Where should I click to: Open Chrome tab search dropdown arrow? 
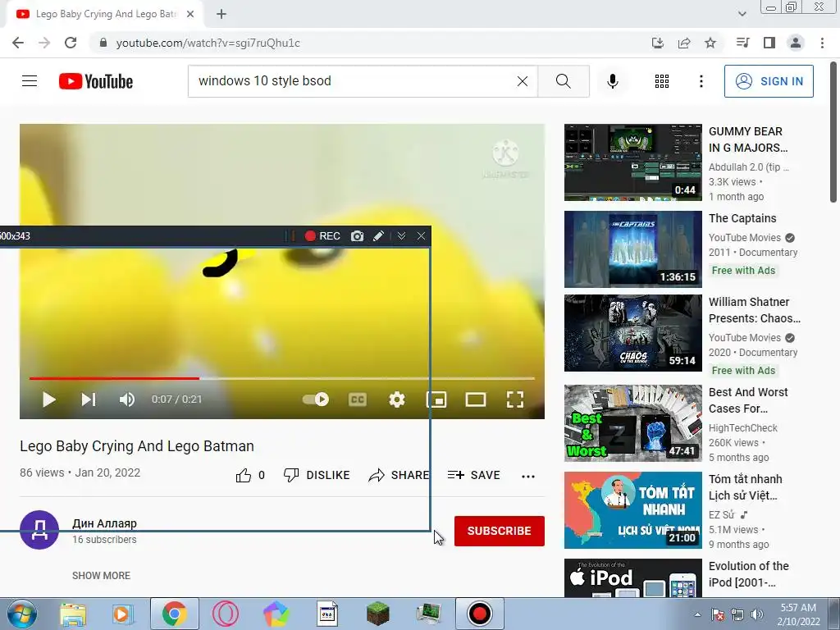(x=742, y=14)
